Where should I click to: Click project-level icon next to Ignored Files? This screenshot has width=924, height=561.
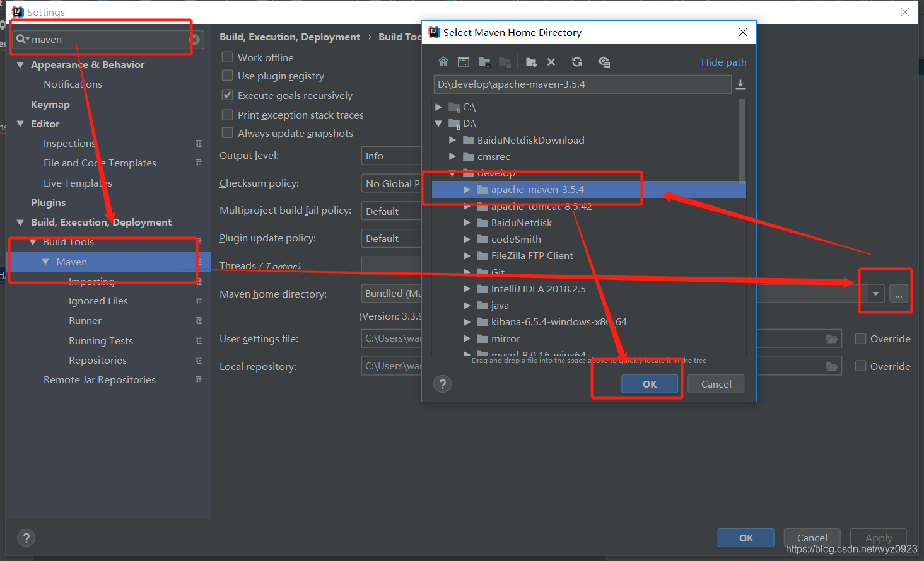[199, 301]
